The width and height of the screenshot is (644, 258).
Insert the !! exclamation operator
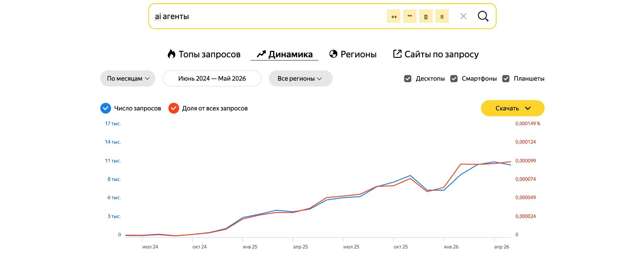(x=442, y=16)
